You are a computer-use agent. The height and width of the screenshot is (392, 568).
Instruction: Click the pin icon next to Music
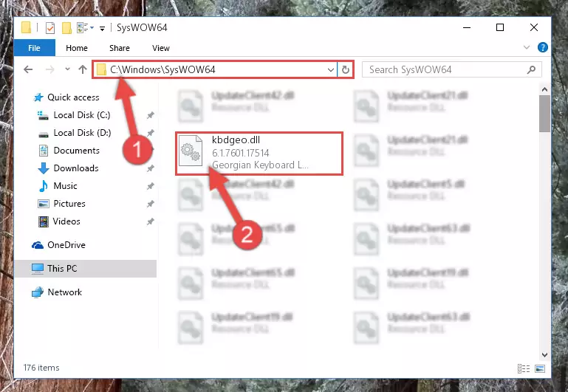[151, 186]
